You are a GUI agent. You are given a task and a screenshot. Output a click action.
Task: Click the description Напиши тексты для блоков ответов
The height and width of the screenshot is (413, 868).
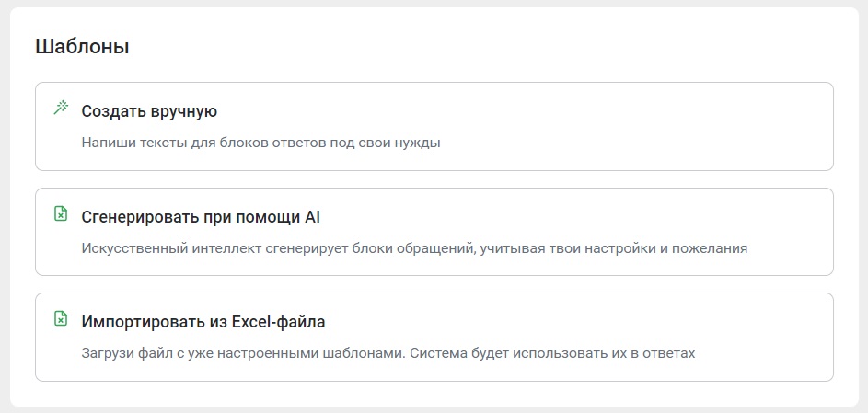[x=204, y=143]
